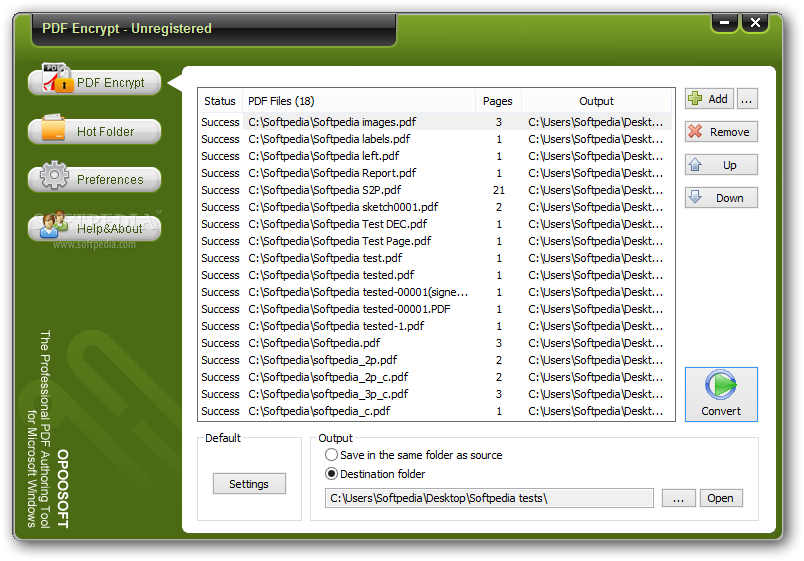The image size is (804, 561).
Task: Open Preferences with the gear icon
Action: click(x=95, y=179)
